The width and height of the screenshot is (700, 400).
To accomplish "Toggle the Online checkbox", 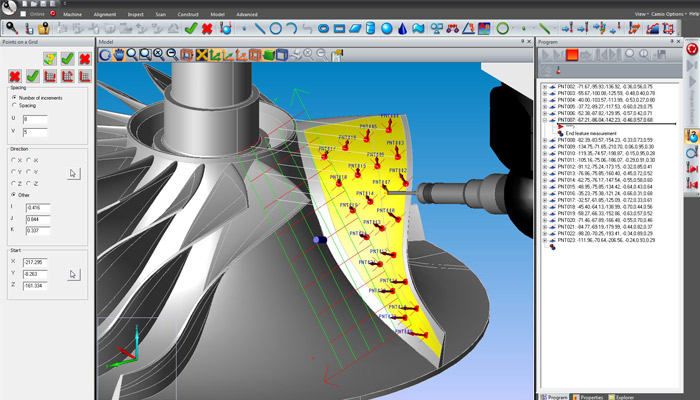I will point(25,15).
